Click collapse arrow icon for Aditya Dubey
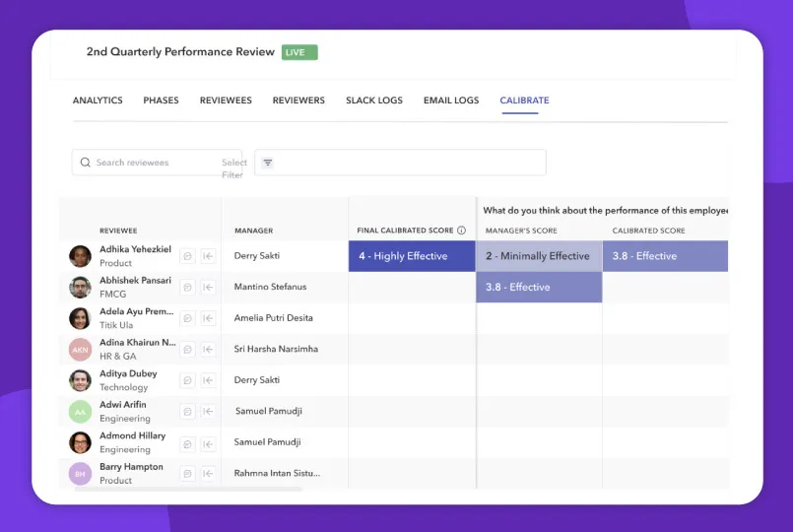Image resolution: width=793 pixels, height=532 pixels. pos(208,380)
